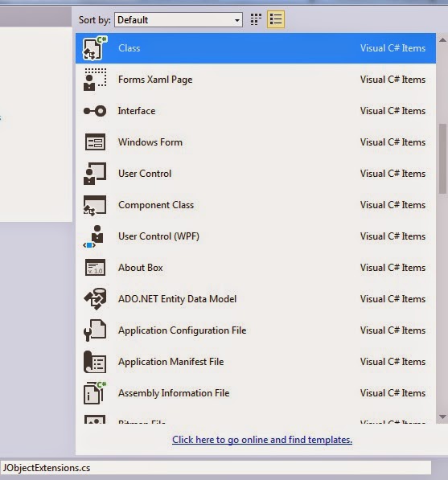Click the online templates link

point(262,440)
